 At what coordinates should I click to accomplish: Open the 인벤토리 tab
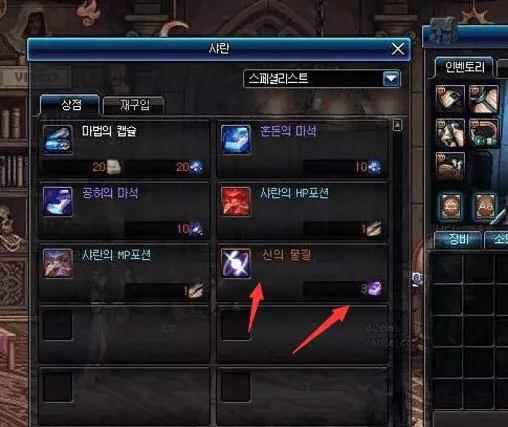[465, 68]
